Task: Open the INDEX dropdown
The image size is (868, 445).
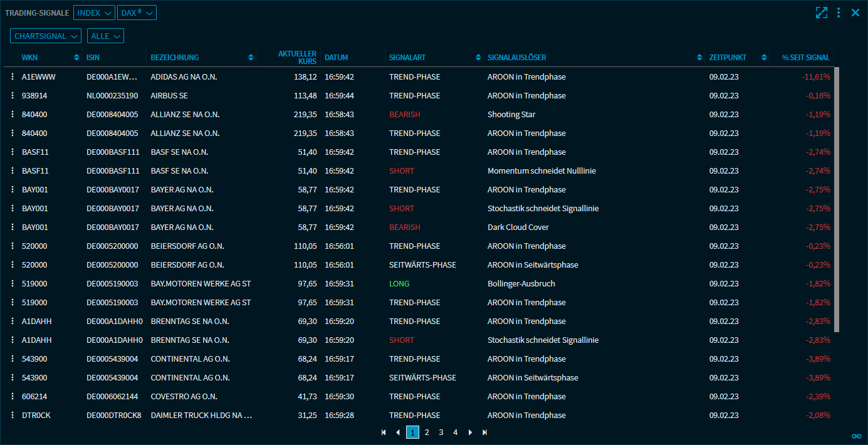Action: coord(94,13)
